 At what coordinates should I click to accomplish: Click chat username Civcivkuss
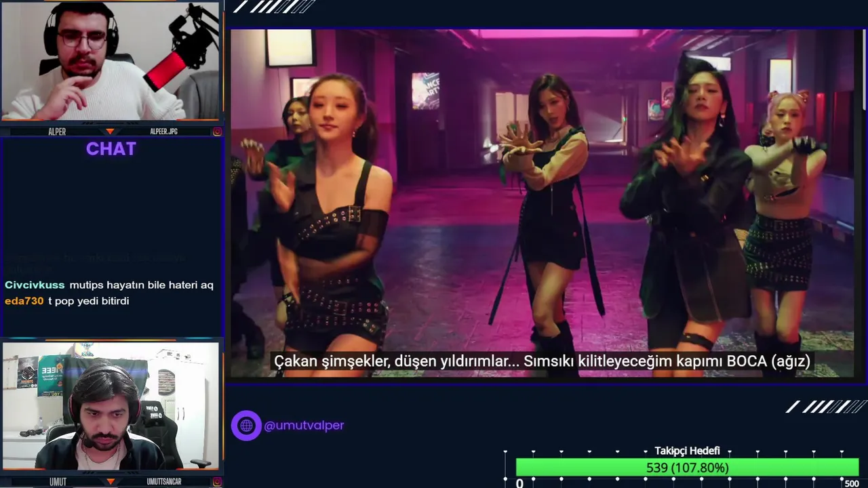tap(35, 285)
